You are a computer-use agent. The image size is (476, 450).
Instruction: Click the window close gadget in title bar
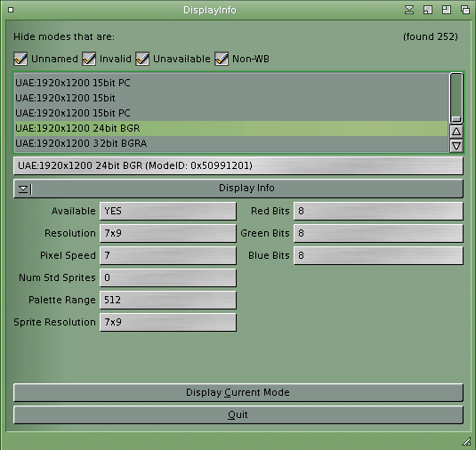click(x=11, y=10)
